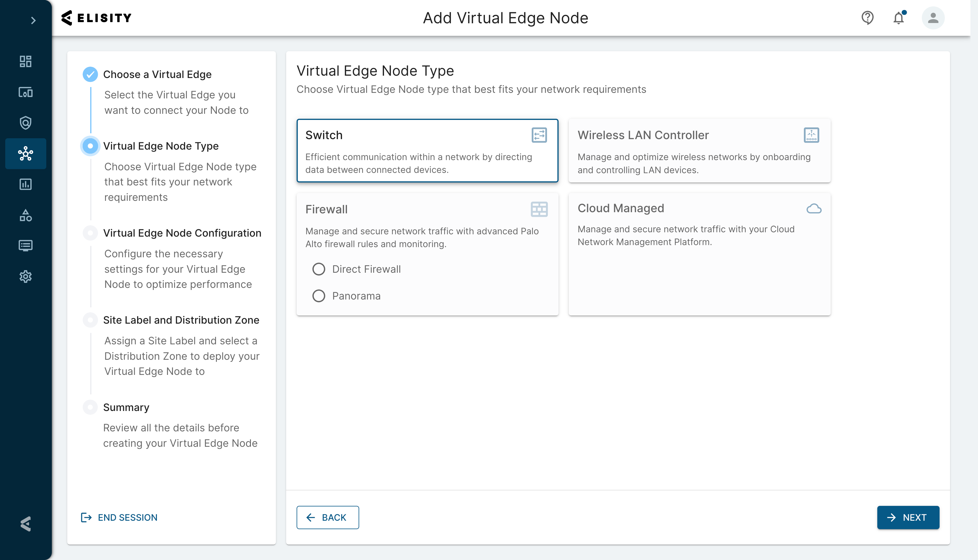Click the Panorama label text
This screenshot has width=978, height=560.
357,296
